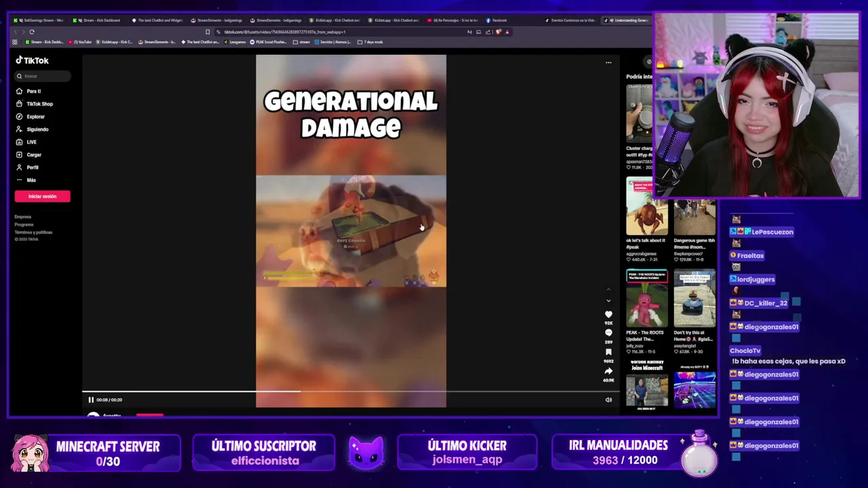Click lordjuggers username in chat
This screenshot has height=488, width=868.
tap(757, 279)
